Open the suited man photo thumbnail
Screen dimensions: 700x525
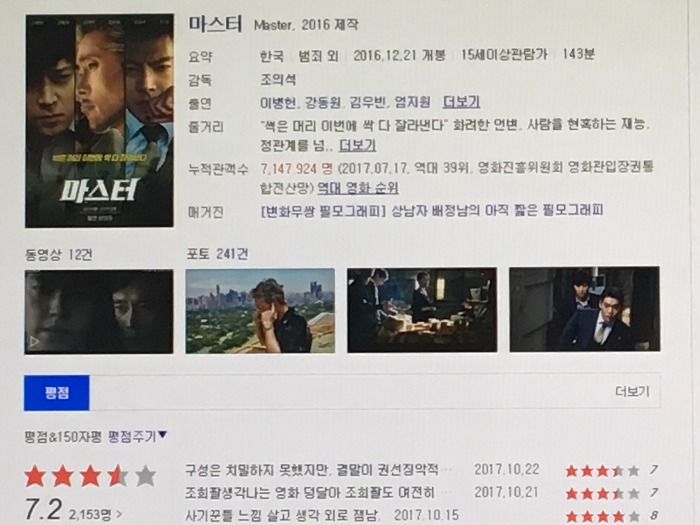(x=584, y=309)
